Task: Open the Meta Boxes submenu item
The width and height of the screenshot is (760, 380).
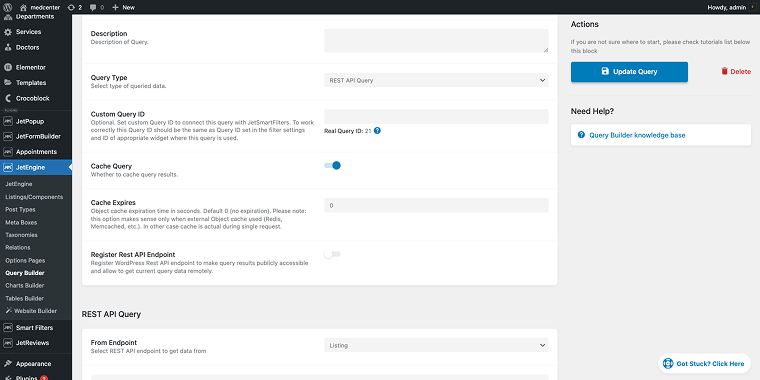Action: 21,222
